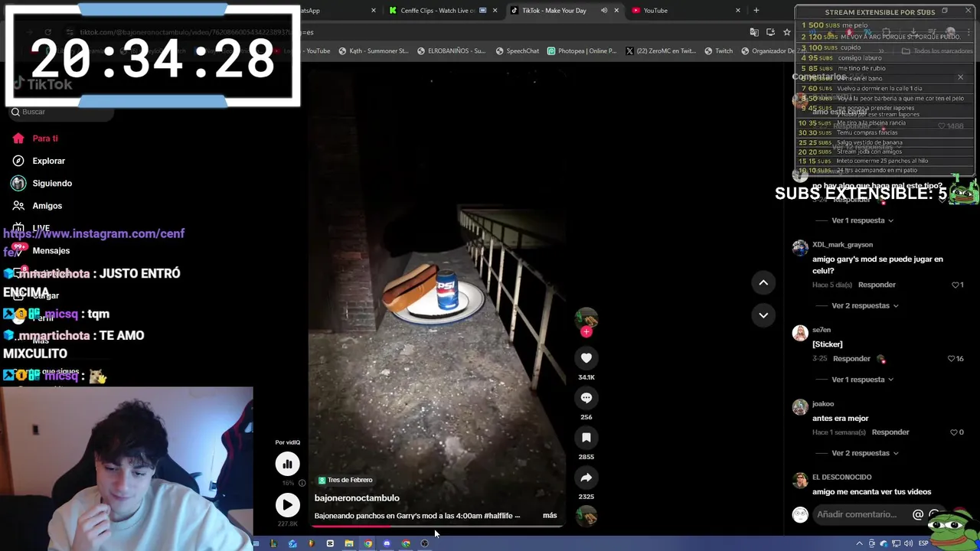Open #halflife hashtag in caption
The image size is (980, 551).
(x=498, y=516)
